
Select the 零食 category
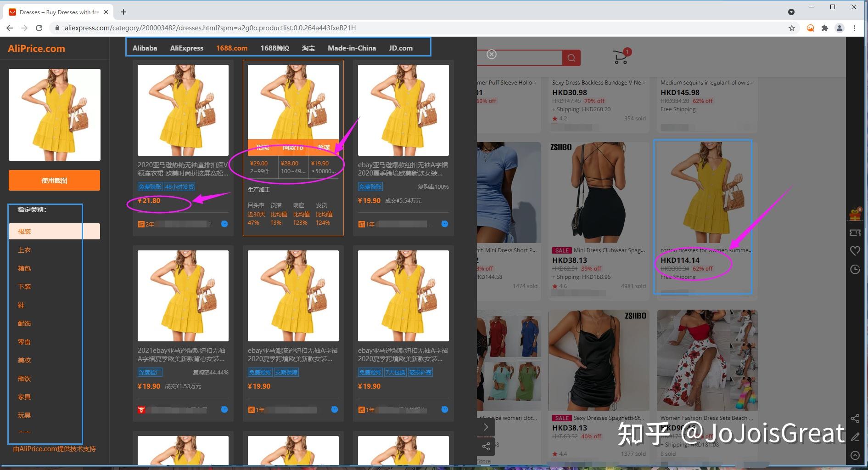(24, 342)
